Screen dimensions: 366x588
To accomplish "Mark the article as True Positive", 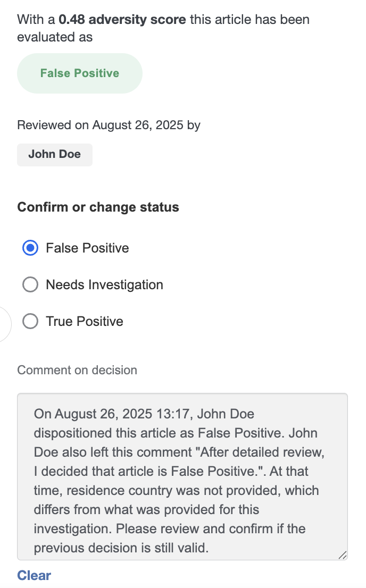I will [x=30, y=321].
